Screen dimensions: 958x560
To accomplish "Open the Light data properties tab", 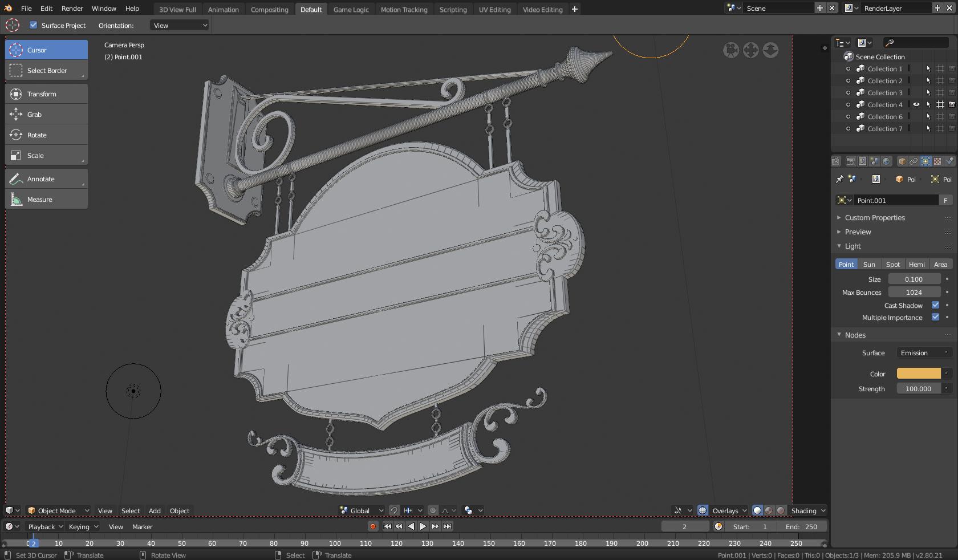I will 925,161.
